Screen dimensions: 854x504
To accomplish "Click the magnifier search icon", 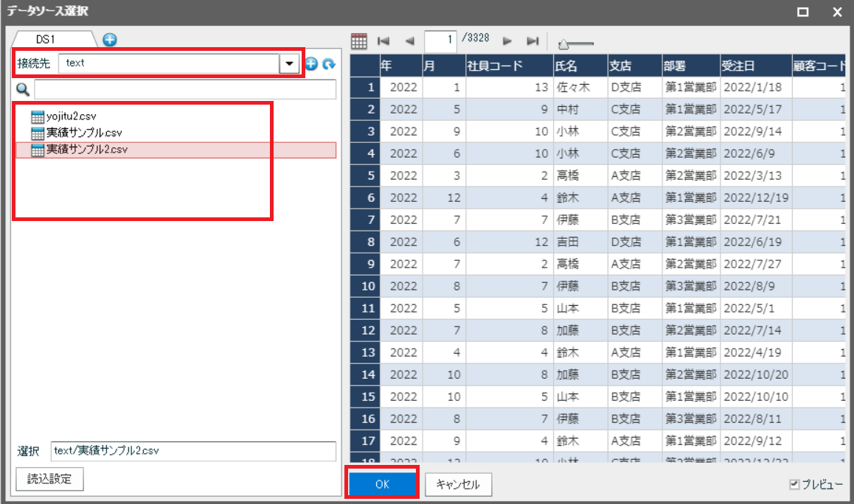I will point(22,89).
